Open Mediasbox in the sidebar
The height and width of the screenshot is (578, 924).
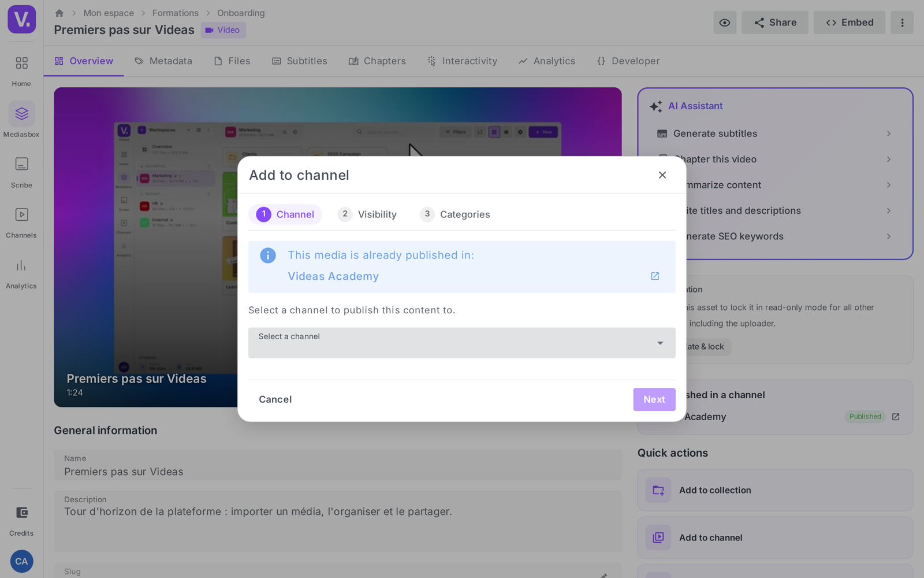click(21, 121)
